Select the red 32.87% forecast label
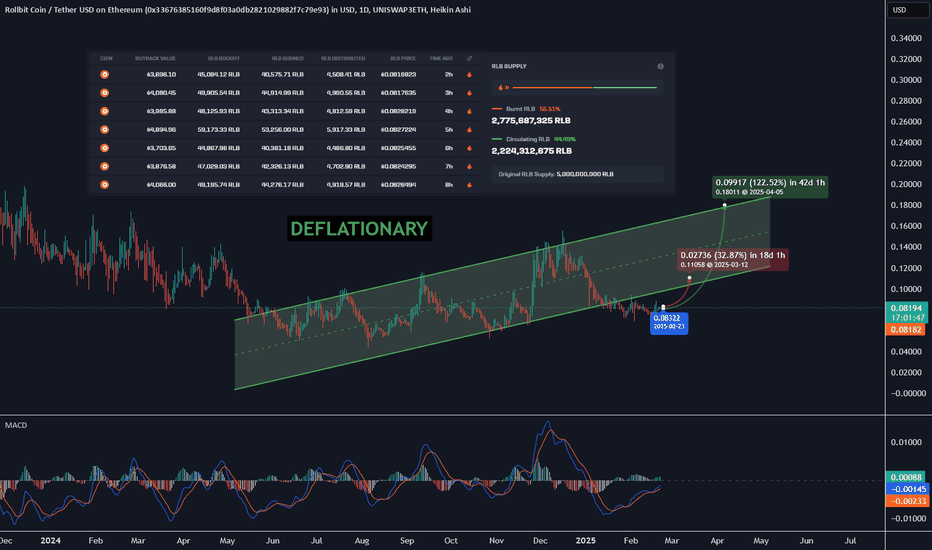This screenshot has width=932, height=550. click(x=733, y=259)
